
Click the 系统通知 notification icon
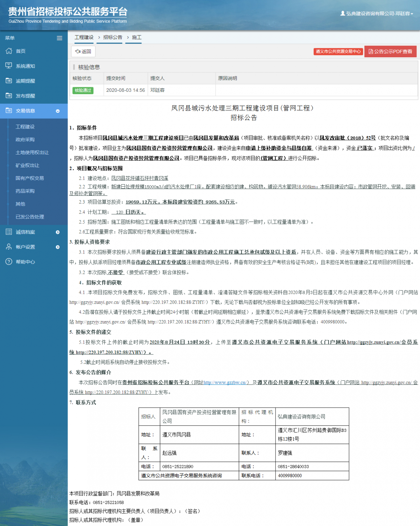click(x=9, y=66)
